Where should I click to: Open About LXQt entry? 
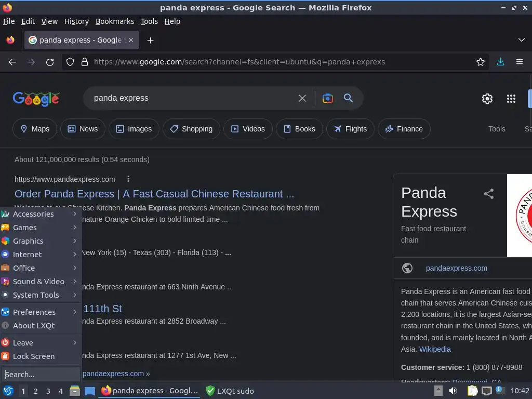click(41, 326)
